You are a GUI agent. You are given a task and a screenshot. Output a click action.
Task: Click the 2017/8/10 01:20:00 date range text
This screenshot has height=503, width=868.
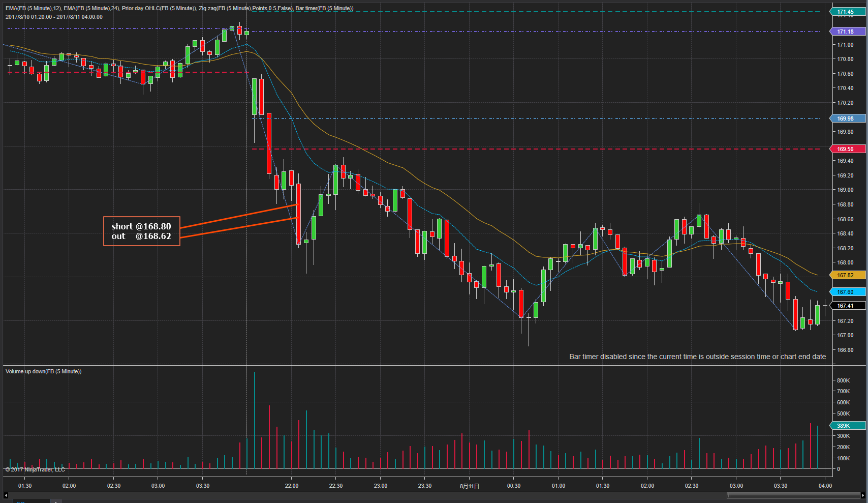coord(54,17)
